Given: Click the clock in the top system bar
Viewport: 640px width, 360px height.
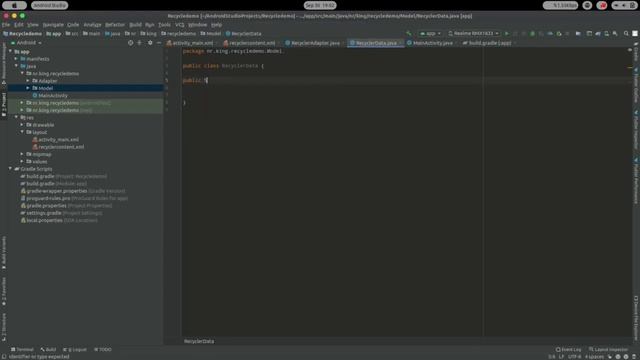Looking at the screenshot, I should coord(320,5).
